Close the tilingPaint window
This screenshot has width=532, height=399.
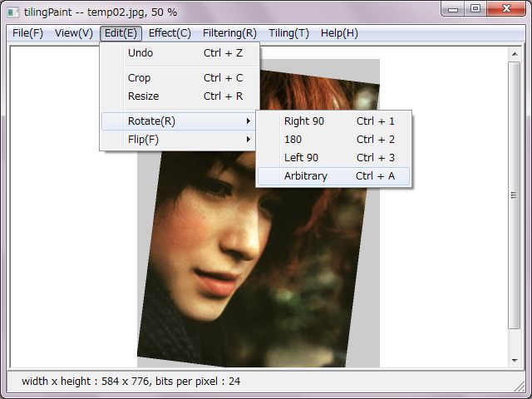[x=506, y=9]
